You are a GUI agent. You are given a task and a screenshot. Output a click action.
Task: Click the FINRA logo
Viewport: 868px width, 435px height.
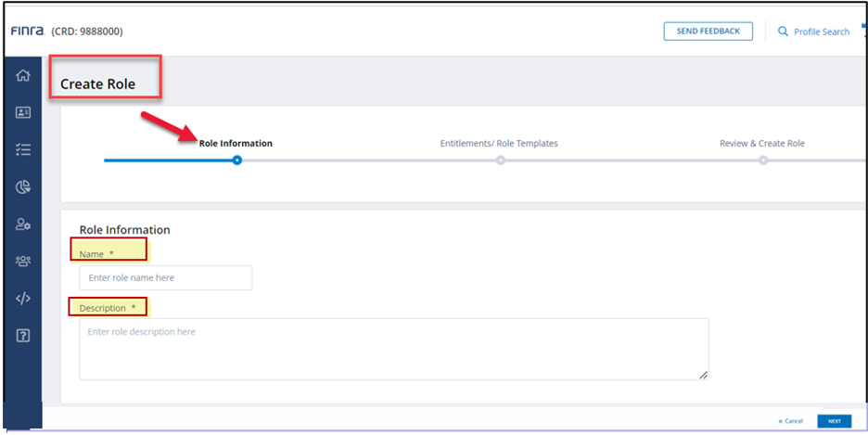(x=26, y=32)
